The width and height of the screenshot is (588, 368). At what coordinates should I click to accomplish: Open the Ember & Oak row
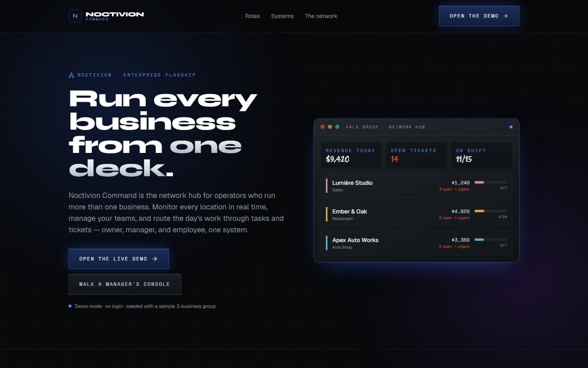pos(416,214)
